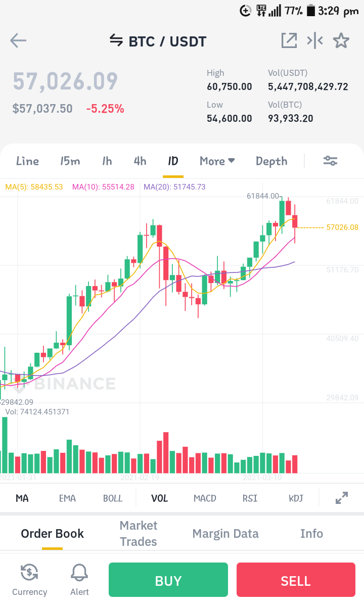The image size is (364, 606).
Task: Open the Market Trades tab
Action: [139, 533]
